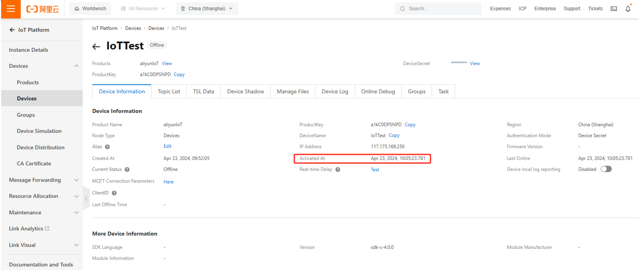Collapse the sidebar with the handle arrow
The image size is (644, 270).
(86, 199)
